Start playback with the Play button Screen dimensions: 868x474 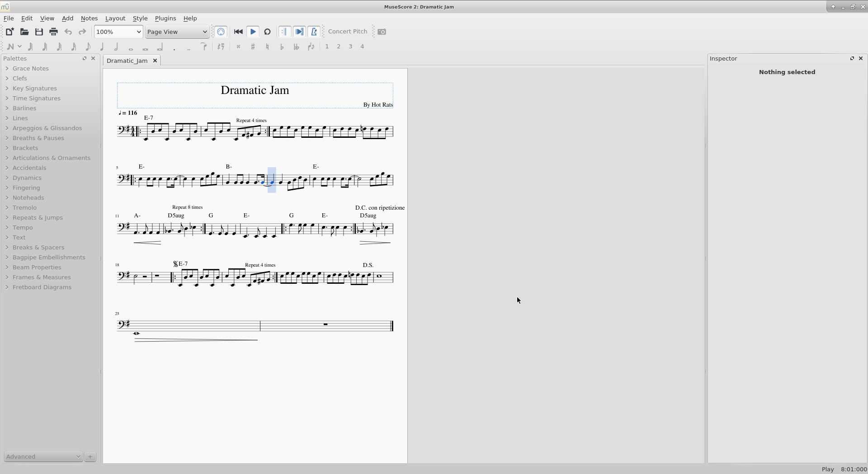[x=253, y=32]
